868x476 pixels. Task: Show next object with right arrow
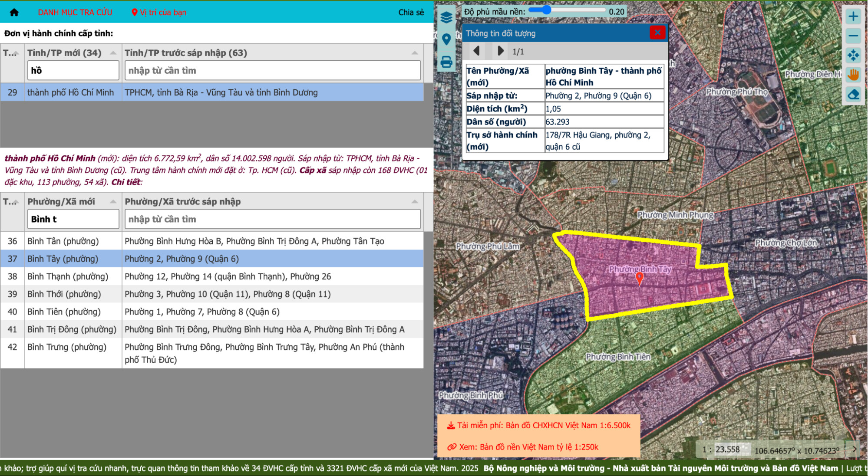(x=500, y=51)
